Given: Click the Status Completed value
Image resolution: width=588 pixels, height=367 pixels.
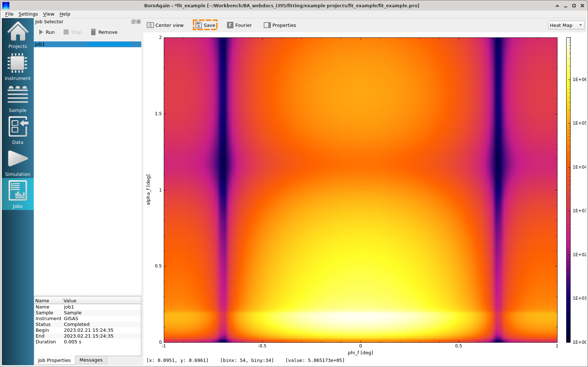Looking at the screenshot, I should tap(102, 324).
